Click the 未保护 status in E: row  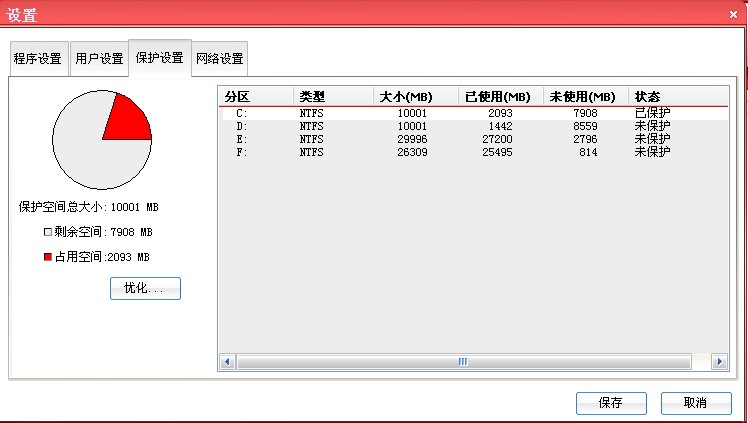tap(652, 139)
